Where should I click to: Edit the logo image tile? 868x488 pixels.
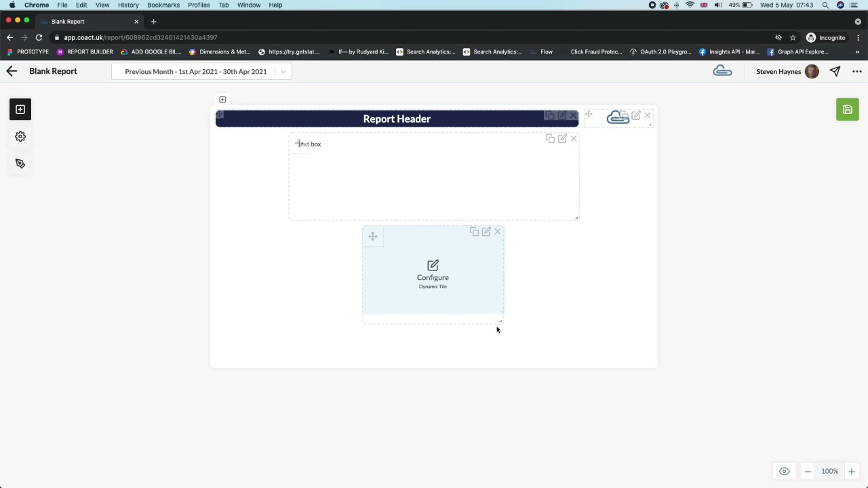636,116
